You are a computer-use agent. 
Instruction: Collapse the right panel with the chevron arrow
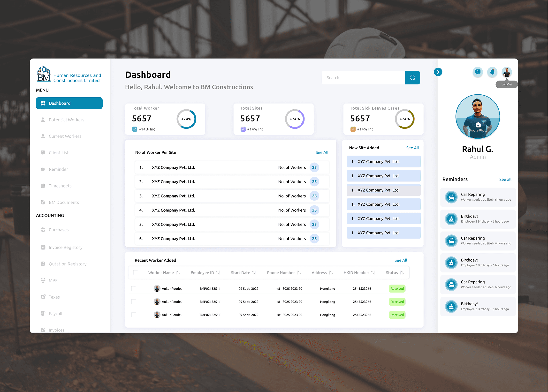click(438, 72)
